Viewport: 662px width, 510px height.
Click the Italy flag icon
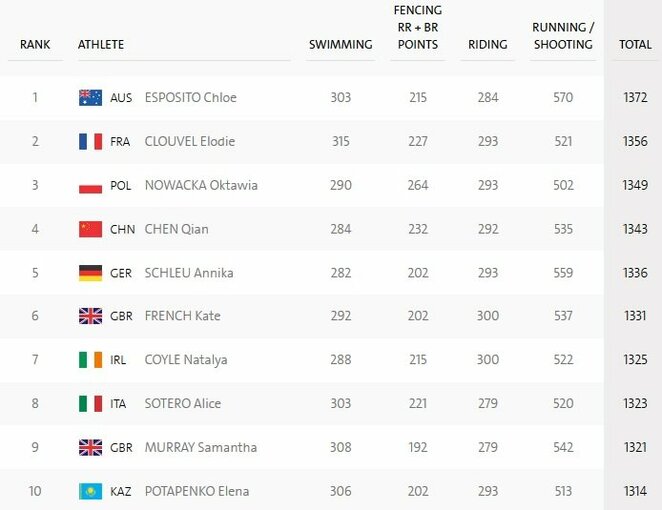pos(90,404)
